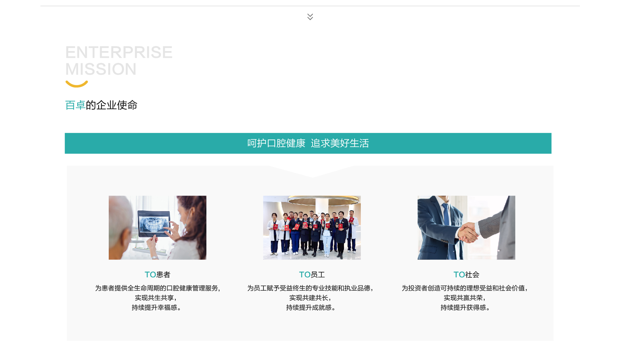This screenshot has width=621, height=364.
Task: Click the TO患者 heading
Action: (x=157, y=274)
